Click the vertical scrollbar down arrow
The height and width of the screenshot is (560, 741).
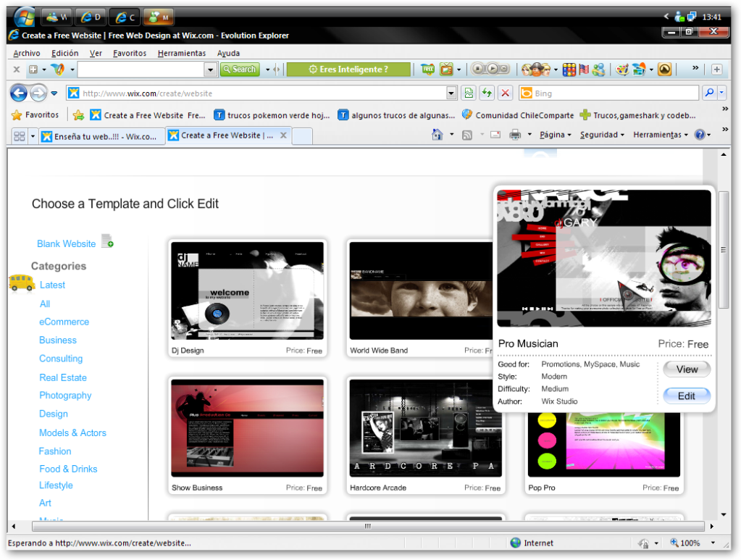pyautogui.click(x=724, y=514)
